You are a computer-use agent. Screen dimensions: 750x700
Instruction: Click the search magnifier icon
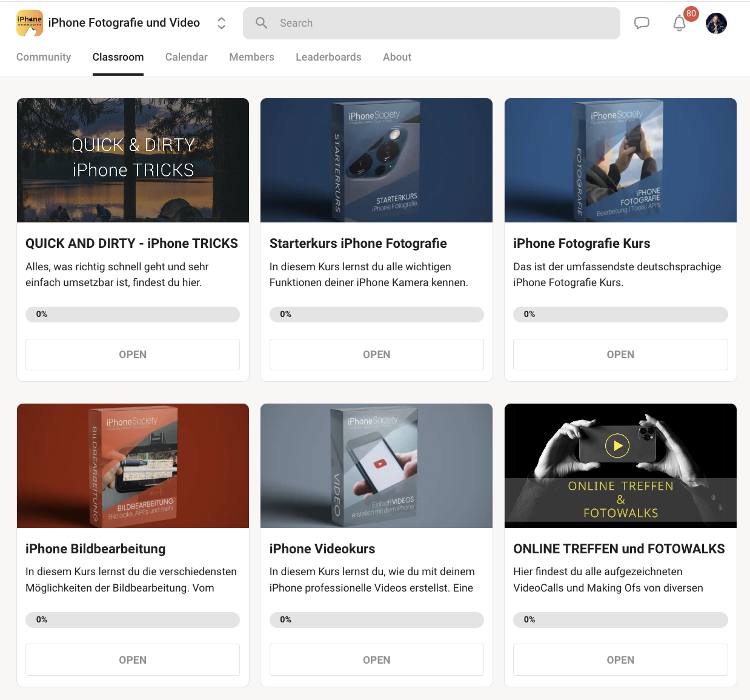262,23
